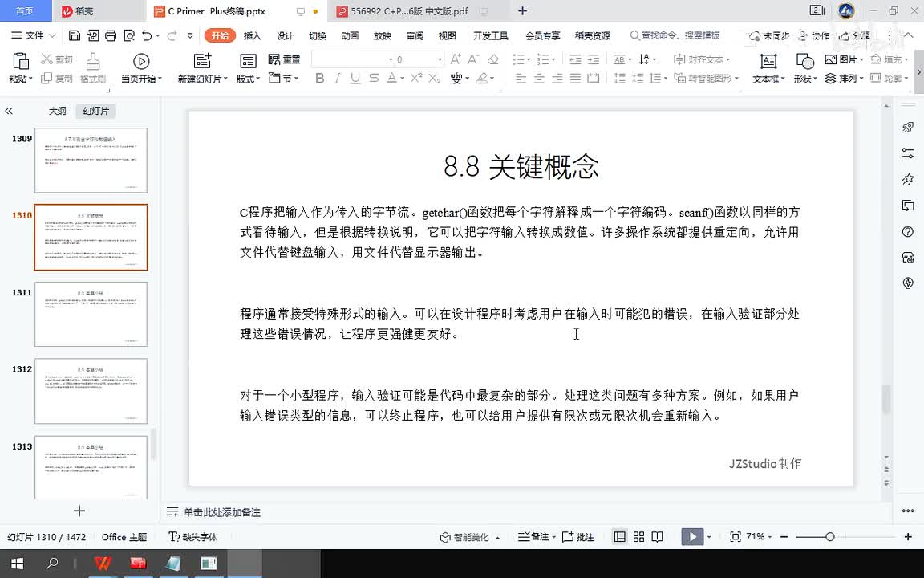
Task: Open the Section dropdown
Action: 284,78
